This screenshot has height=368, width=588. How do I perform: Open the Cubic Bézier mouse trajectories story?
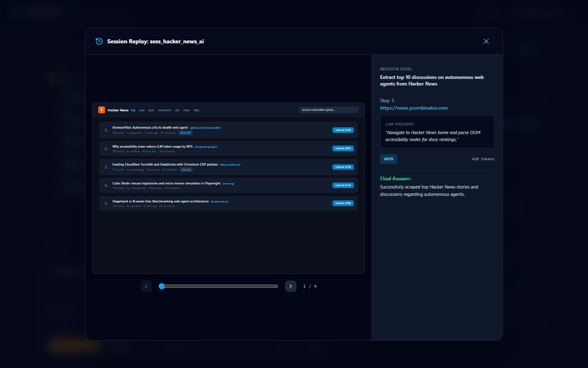(167, 183)
